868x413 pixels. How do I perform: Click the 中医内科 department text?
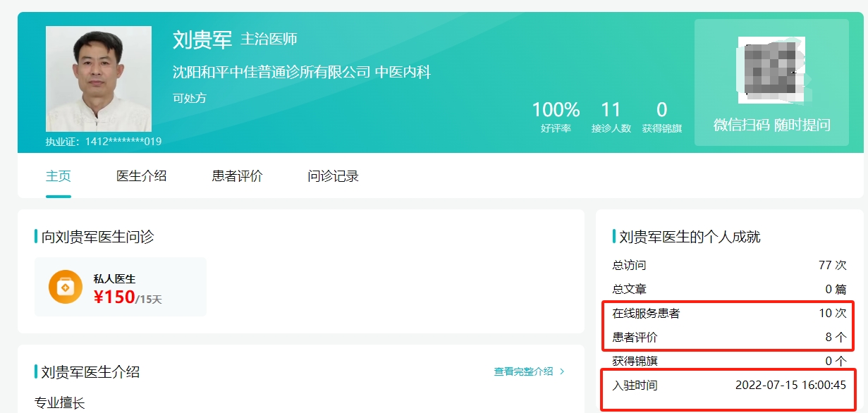[403, 72]
